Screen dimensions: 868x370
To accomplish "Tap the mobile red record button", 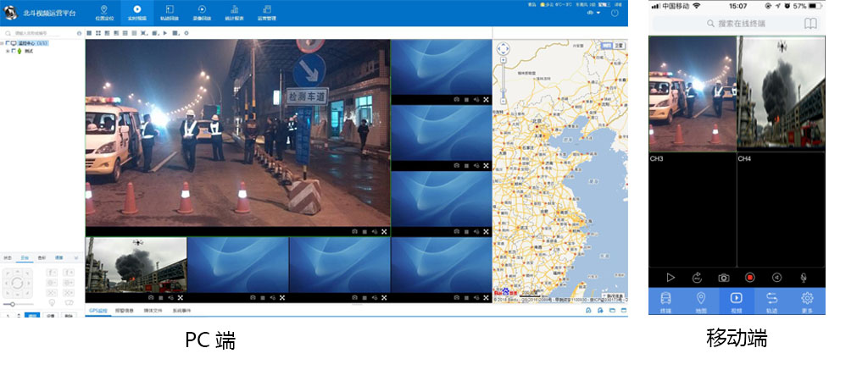I will click(750, 278).
